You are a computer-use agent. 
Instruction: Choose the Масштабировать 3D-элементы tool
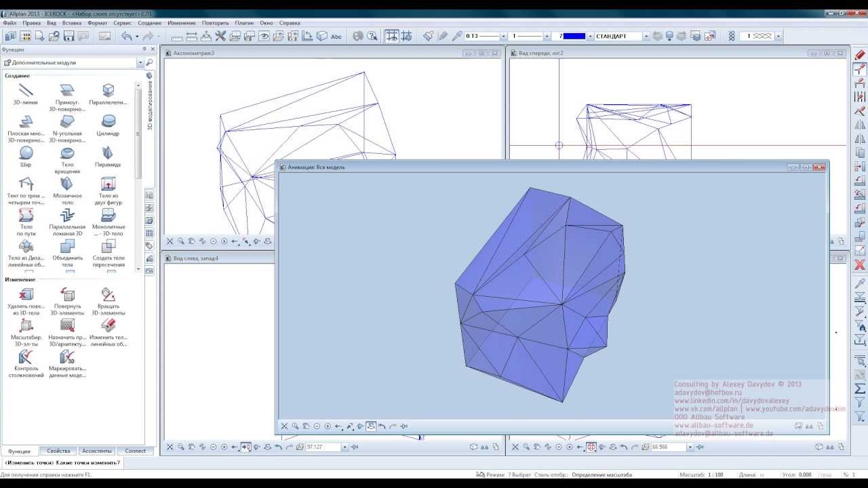click(26, 332)
